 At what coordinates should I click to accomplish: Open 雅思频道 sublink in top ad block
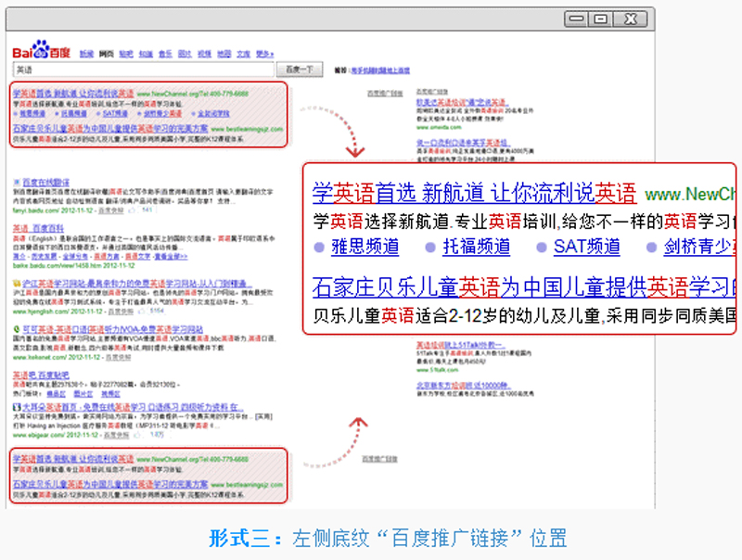pyautogui.click(x=32, y=113)
